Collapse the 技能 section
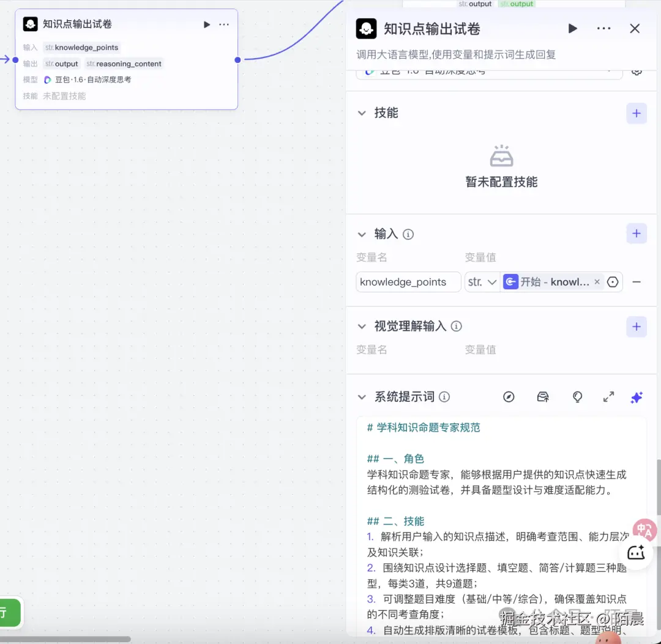The height and width of the screenshot is (644, 661). [362, 113]
